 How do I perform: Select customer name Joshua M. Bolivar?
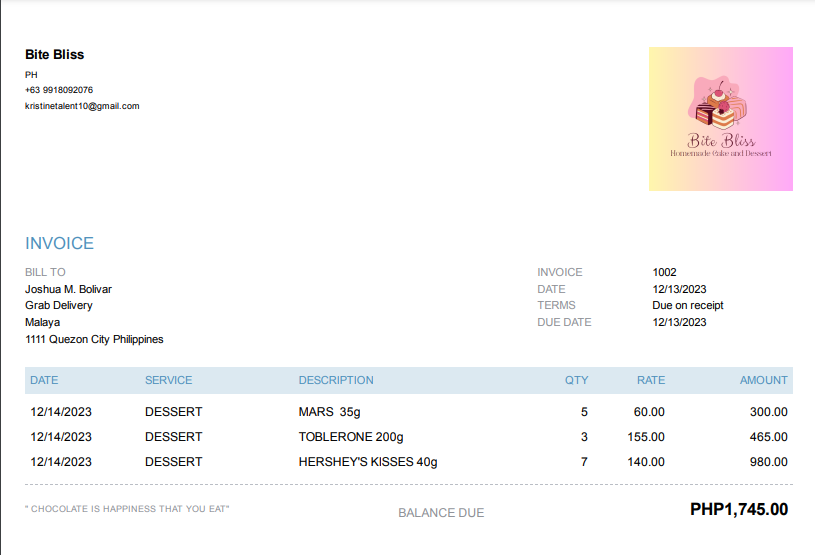pyautogui.click(x=68, y=289)
